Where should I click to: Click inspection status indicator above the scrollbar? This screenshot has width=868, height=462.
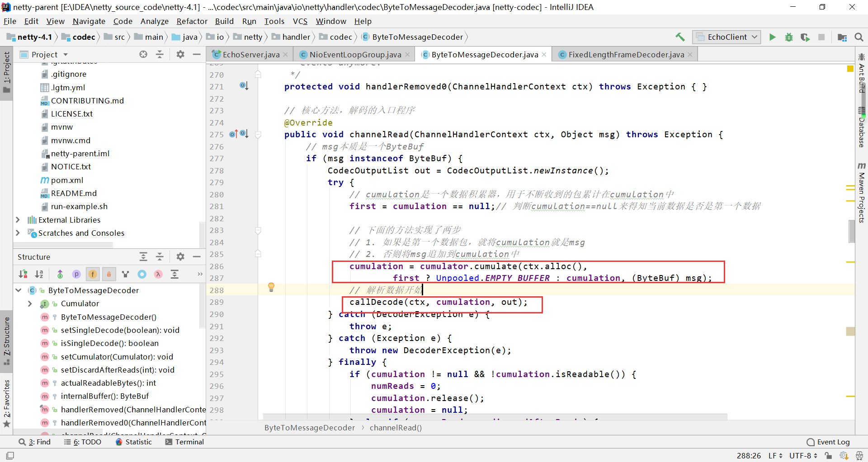(850, 69)
